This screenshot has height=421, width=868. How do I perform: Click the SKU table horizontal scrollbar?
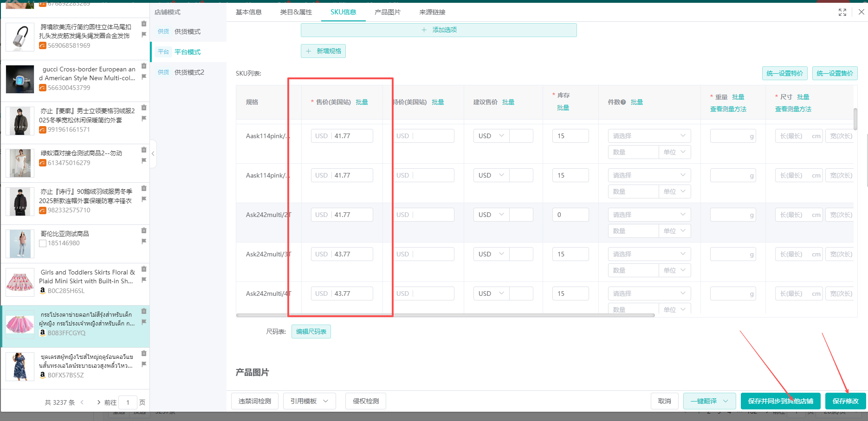(x=445, y=315)
